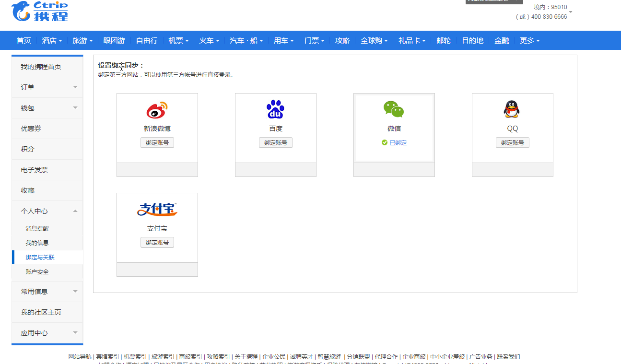Open the 门票 navigation dropdown

[x=315, y=41]
